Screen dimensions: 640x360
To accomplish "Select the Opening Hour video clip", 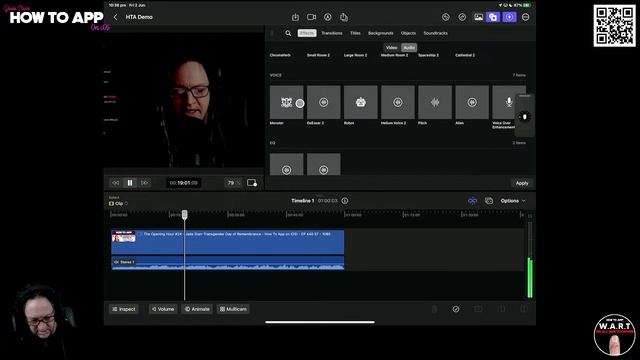I will pos(228,242).
